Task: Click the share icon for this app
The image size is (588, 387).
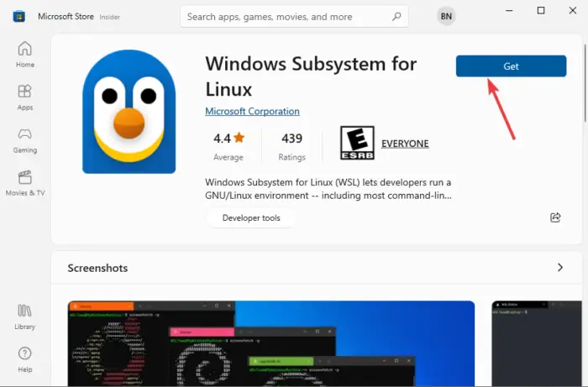Action: click(x=555, y=217)
